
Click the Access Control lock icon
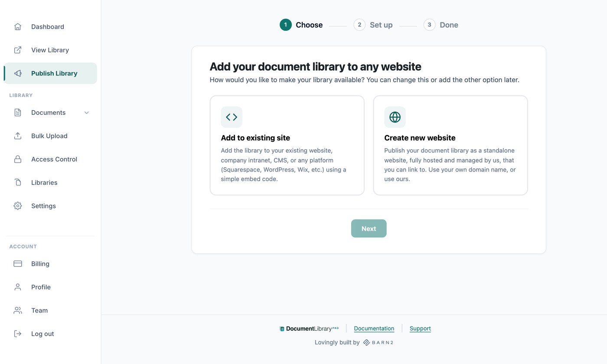18,159
